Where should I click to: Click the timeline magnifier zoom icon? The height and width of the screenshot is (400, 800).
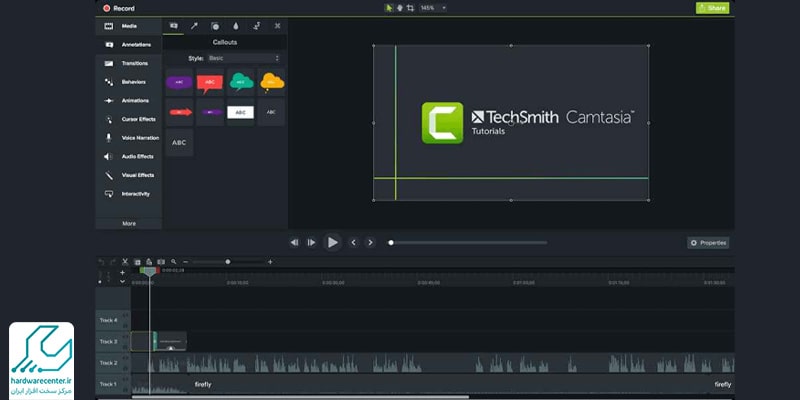173,262
